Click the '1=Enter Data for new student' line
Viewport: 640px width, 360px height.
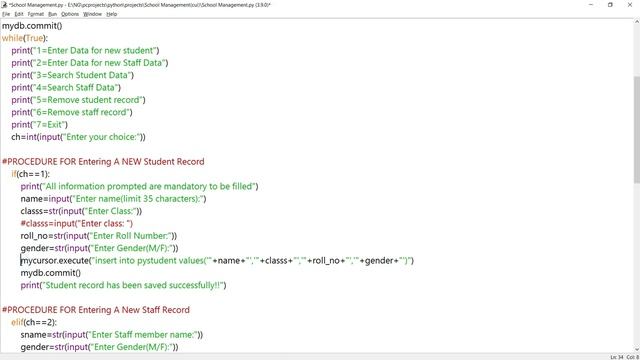[x=85, y=50]
